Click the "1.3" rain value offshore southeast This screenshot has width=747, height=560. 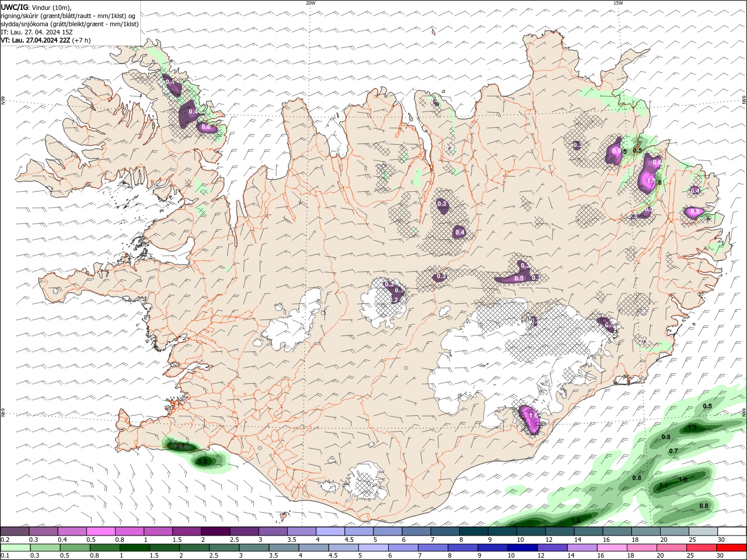[x=692, y=428]
